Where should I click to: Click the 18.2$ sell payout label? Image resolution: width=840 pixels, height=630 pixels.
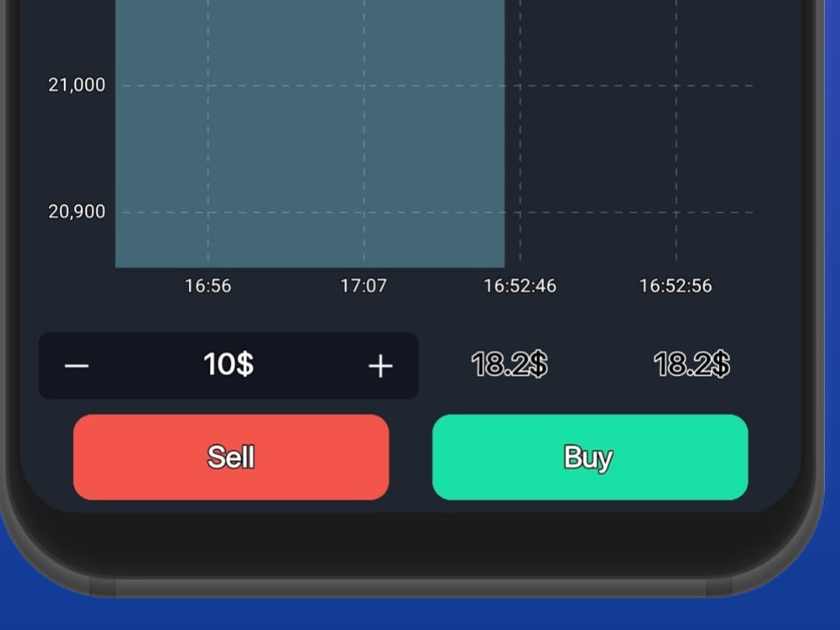tap(507, 365)
